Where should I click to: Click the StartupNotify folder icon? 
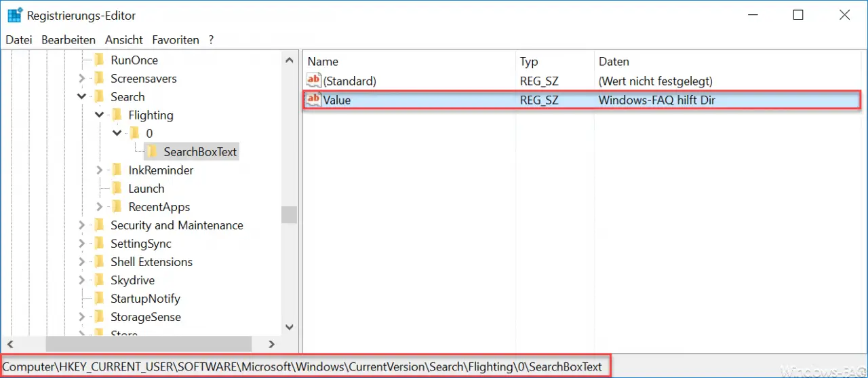point(99,299)
